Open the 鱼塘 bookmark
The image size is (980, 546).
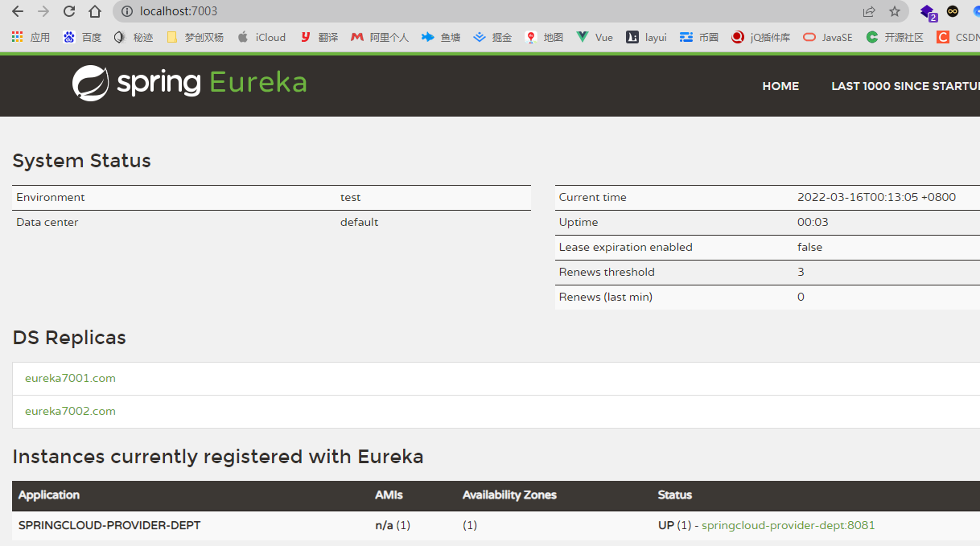point(441,37)
